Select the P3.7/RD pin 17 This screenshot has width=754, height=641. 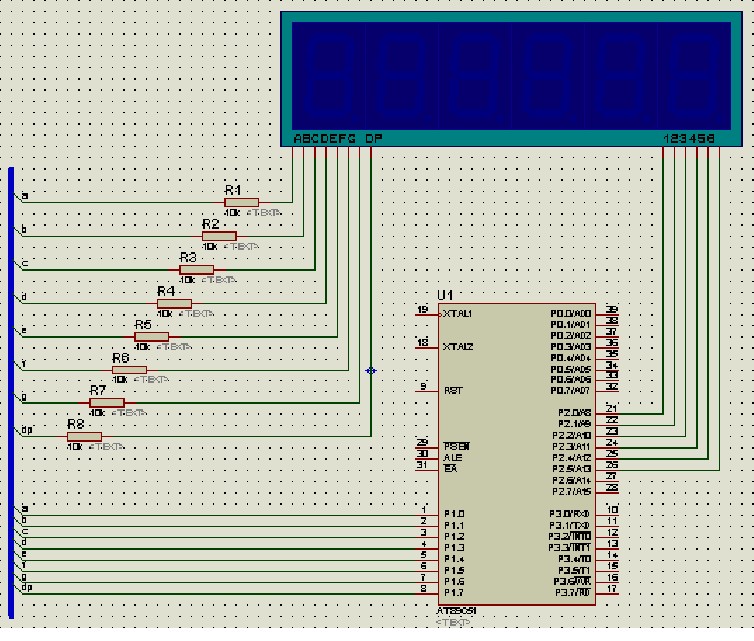[x=607, y=594]
